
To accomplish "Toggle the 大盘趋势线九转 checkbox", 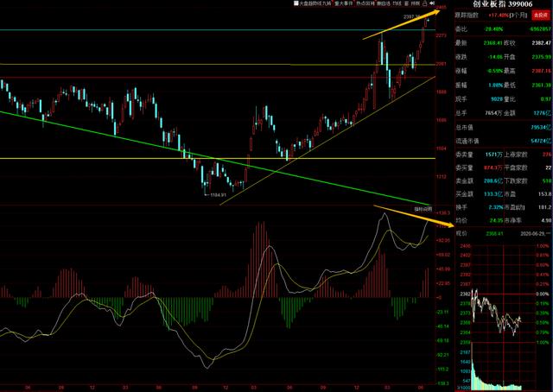I will 296,3.
